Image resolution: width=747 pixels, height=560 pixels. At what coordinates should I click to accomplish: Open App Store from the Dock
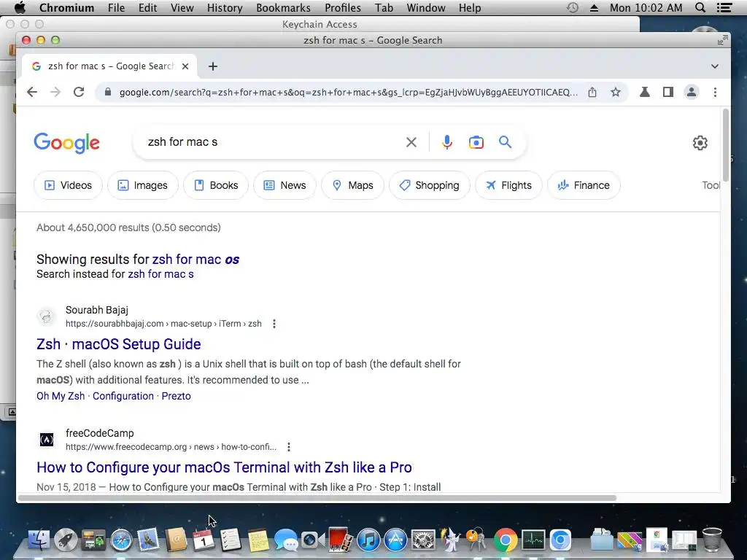pos(395,540)
